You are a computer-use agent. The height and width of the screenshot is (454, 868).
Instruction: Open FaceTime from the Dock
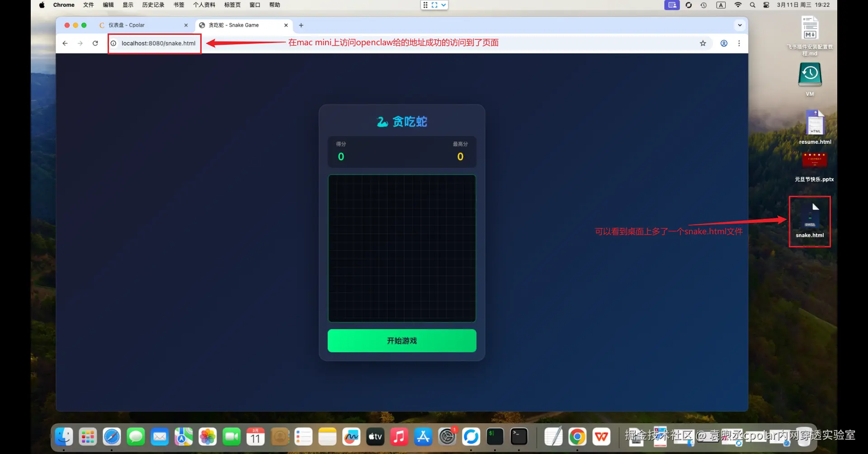[x=231, y=436]
